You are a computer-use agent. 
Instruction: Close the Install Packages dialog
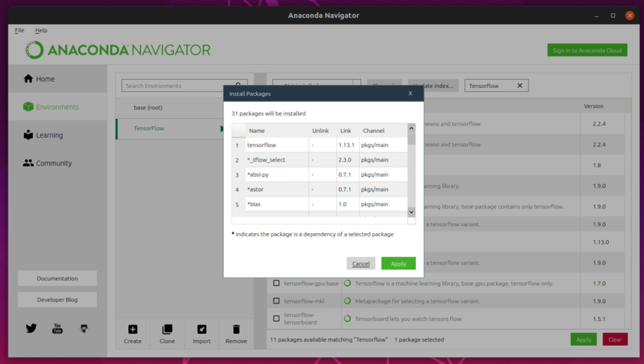[x=410, y=94]
